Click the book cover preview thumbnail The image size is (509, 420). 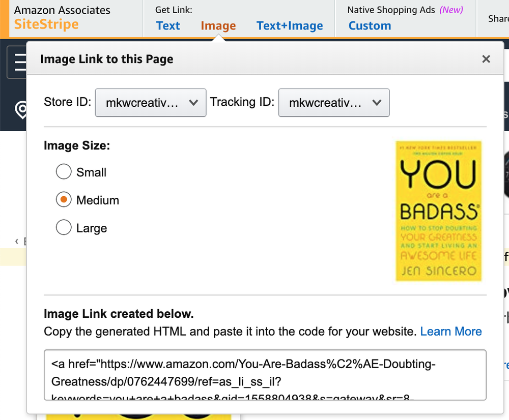(438, 211)
